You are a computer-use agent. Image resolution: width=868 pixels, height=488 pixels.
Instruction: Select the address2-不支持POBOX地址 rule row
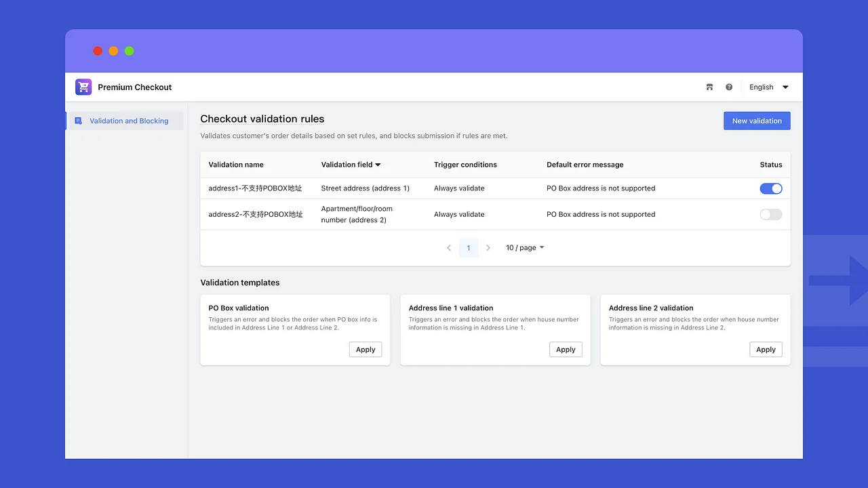pyautogui.click(x=256, y=214)
